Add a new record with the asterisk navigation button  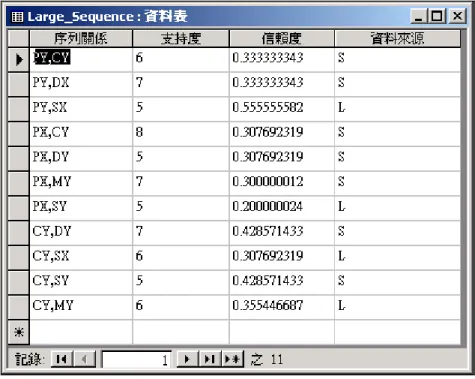coord(232,359)
